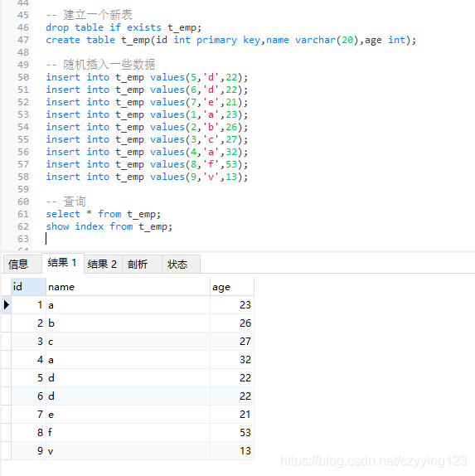Select id cell 5 in results
475x476 pixels.
[28, 377]
